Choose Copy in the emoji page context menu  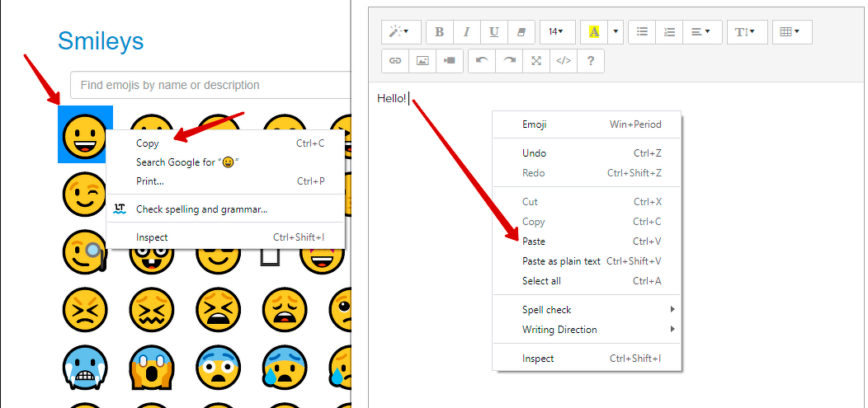225,143
